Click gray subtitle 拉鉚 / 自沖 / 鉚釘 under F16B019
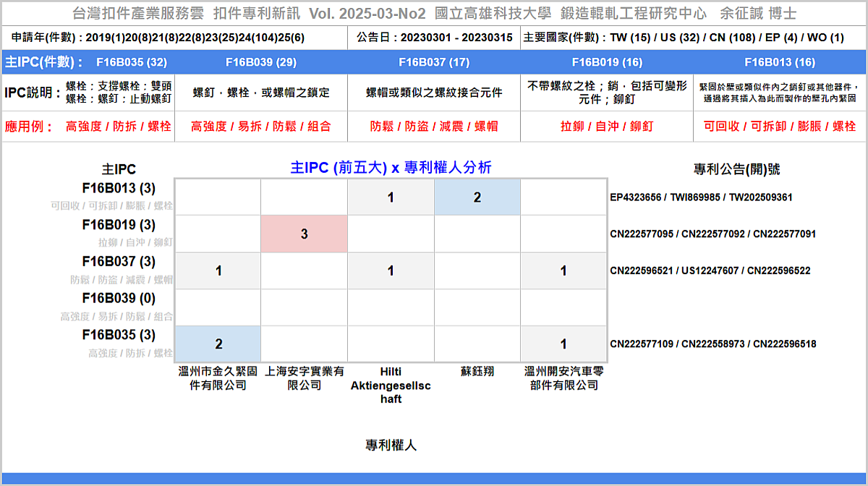 (136, 242)
